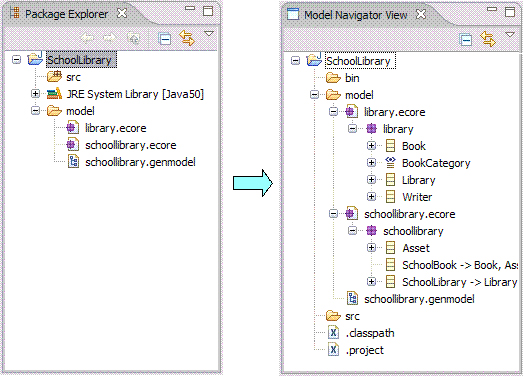Click schoollibrary.genmodel file icon in Package Explorer

[73, 161]
